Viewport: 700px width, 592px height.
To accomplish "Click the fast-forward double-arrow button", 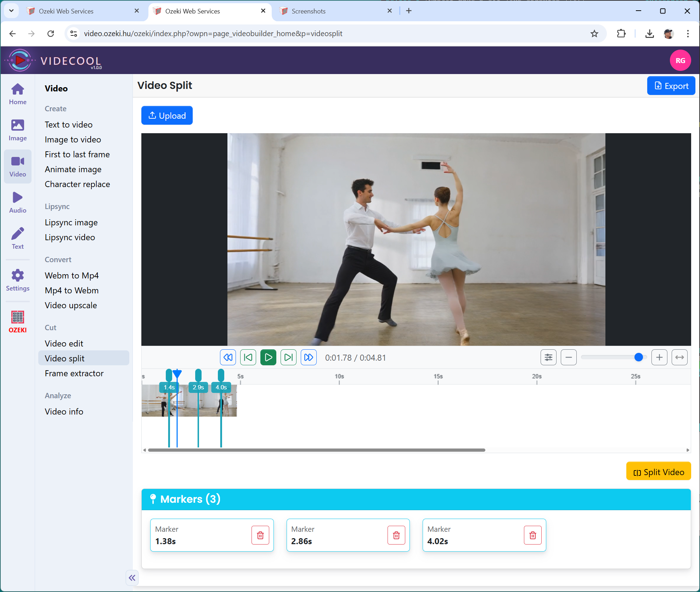I will [x=309, y=357].
